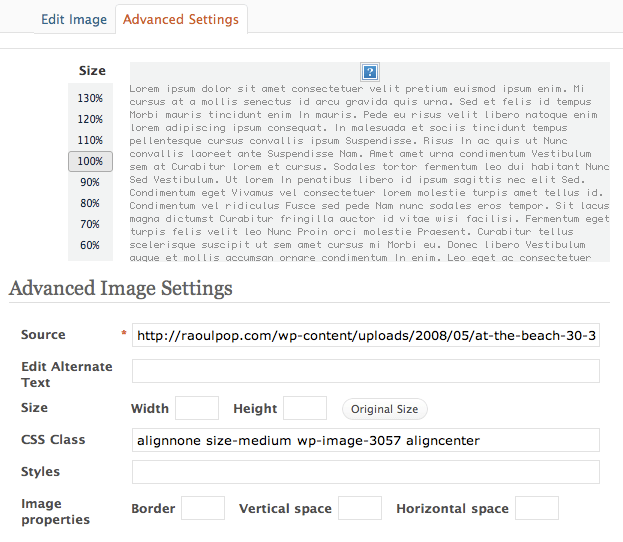This screenshot has height=542, width=623.
Task: Click the Height input box
Action: tap(305, 408)
